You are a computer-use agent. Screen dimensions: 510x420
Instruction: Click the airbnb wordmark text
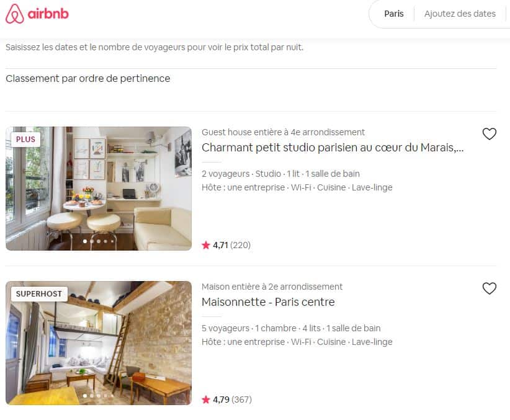pos(48,14)
